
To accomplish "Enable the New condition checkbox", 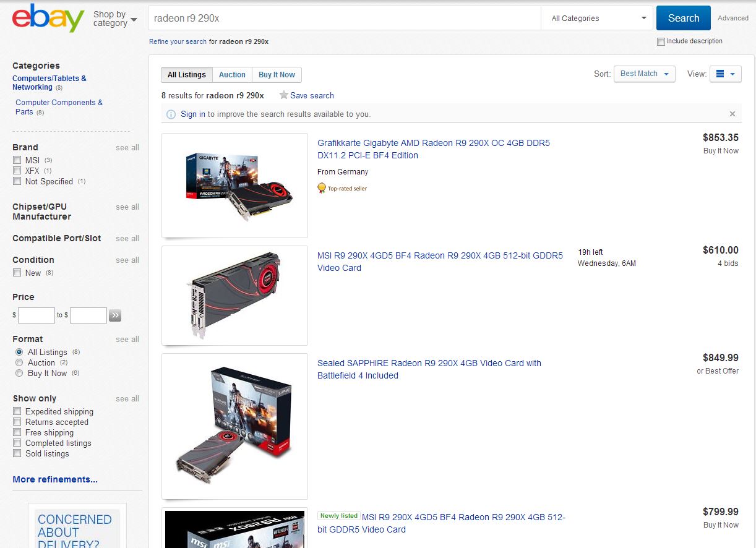I will point(17,273).
